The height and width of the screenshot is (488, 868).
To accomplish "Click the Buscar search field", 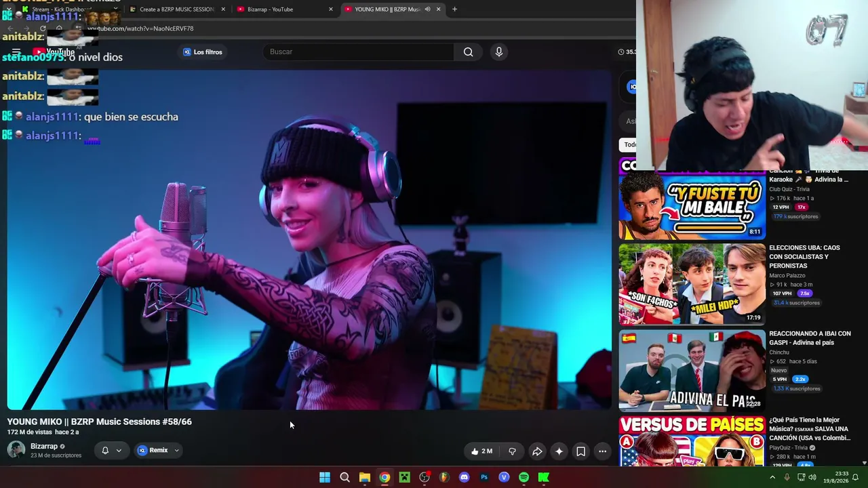I will pyautogui.click(x=358, y=52).
